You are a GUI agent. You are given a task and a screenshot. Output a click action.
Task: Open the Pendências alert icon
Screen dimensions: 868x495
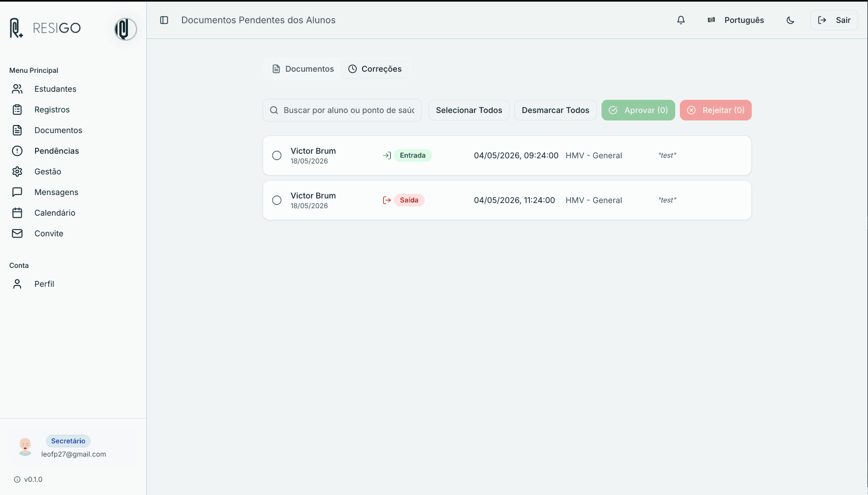(17, 151)
